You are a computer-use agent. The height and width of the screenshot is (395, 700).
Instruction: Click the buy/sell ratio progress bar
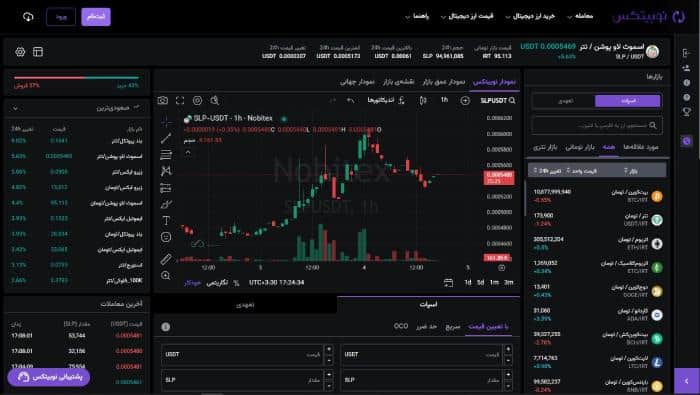click(x=76, y=78)
